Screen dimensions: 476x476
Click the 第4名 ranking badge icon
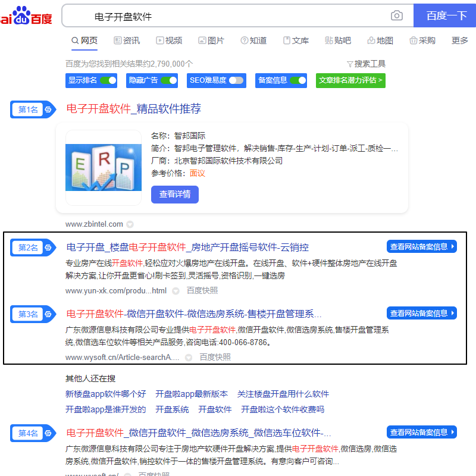[x=33, y=433]
